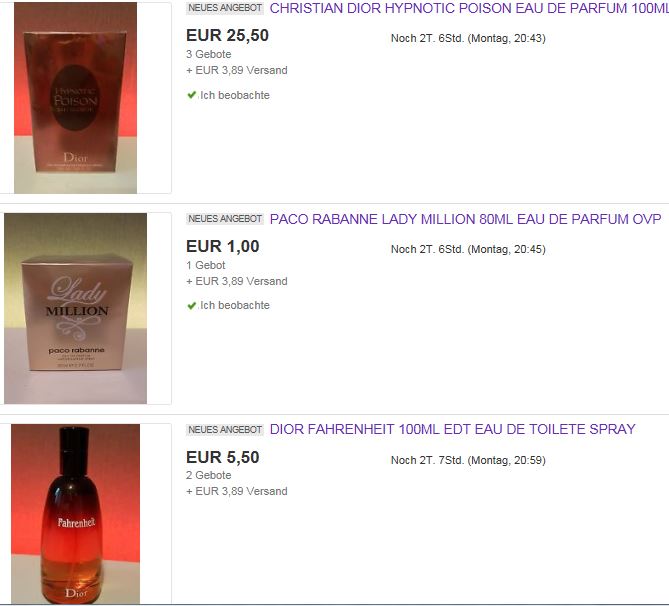Click the 3 Gebote bid count
The width and height of the screenshot is (669, 606).
point(209,54)
